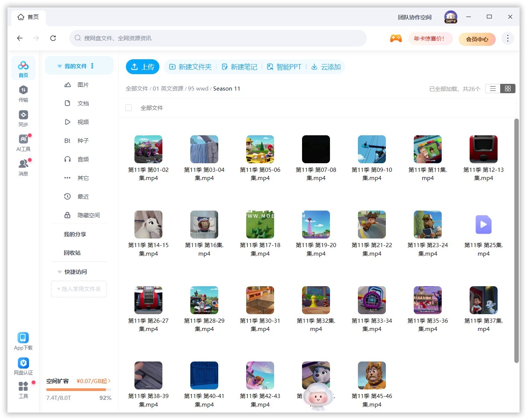The width and height of the screenshot is (527, 420).
Task: Collapse the 我的文件 section
Action: pos(60,66)
